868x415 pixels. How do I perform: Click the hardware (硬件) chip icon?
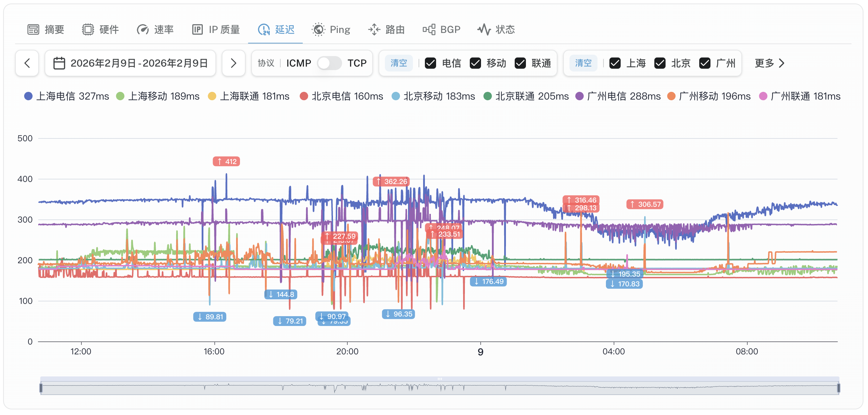88,29
